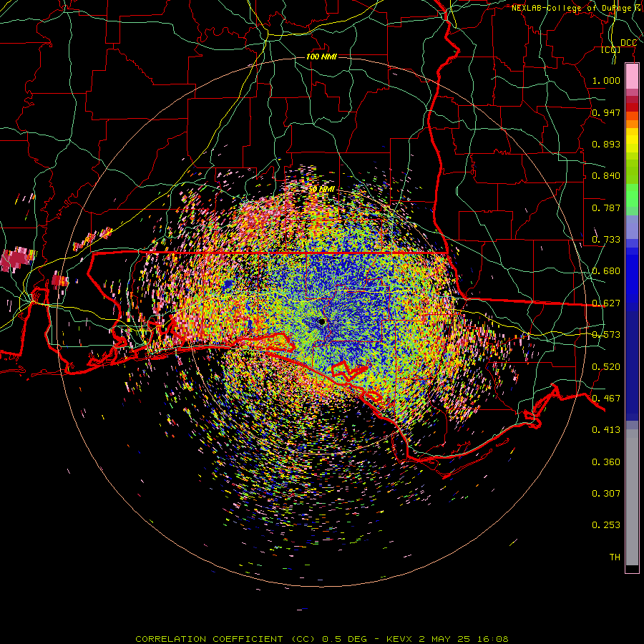This screenshot has width=644, height=644.
Task: Pick the gray segment of the color scale
Action: [x=632, y=497]
